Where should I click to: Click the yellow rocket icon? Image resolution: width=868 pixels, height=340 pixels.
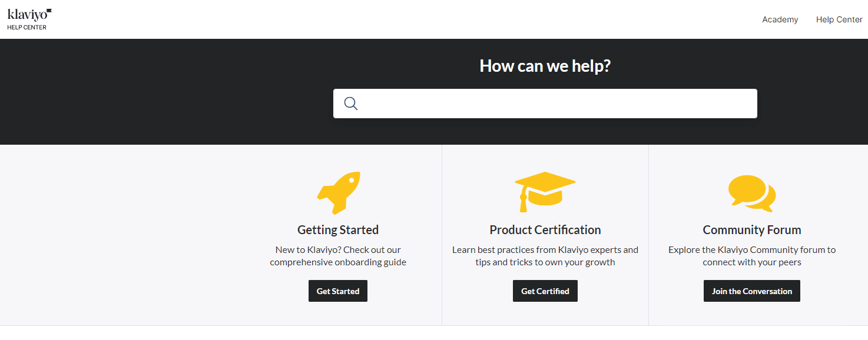339,192
